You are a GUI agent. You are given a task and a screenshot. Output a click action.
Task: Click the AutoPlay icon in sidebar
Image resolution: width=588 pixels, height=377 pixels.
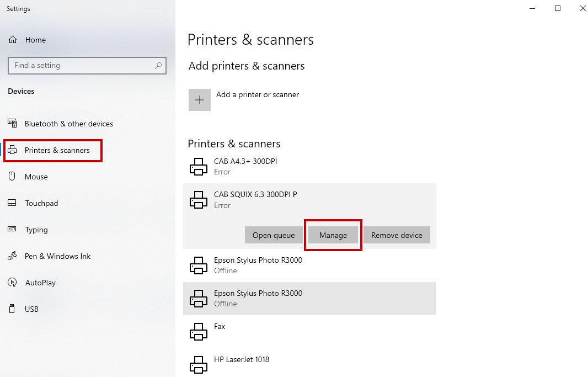pyautogui.click(x=12, y=283)
